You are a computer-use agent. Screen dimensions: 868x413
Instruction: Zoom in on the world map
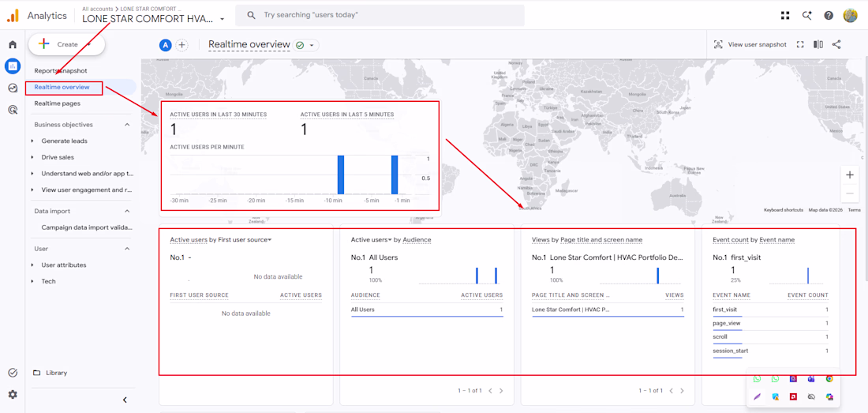pos(850,175)
